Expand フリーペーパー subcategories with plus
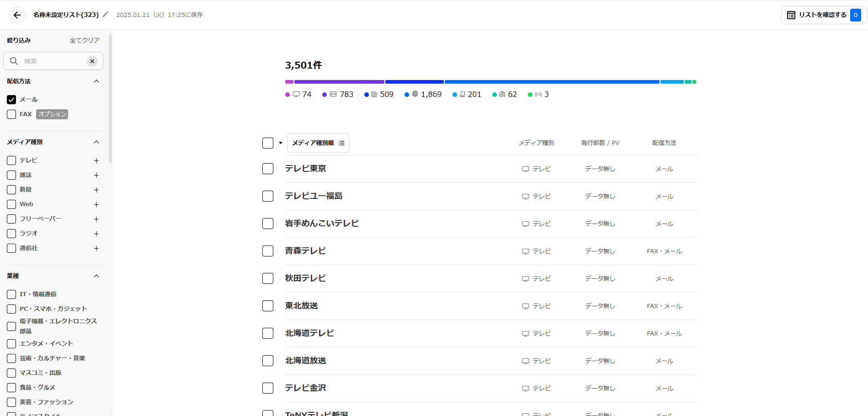The width and height of the screenshot is (868, 416). [x=96, y=219]
